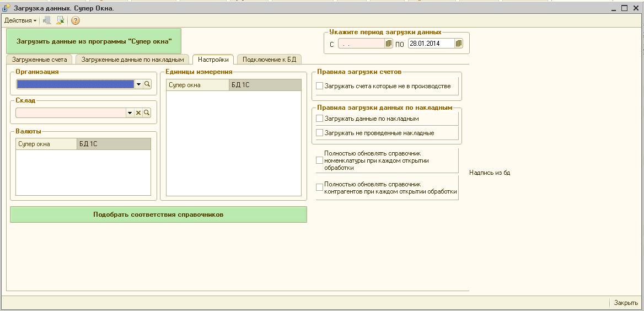Click the Закрыть button at bottom right
This screenshot has height=311, width=644.
pyautogui.click(x=626, y=303)
